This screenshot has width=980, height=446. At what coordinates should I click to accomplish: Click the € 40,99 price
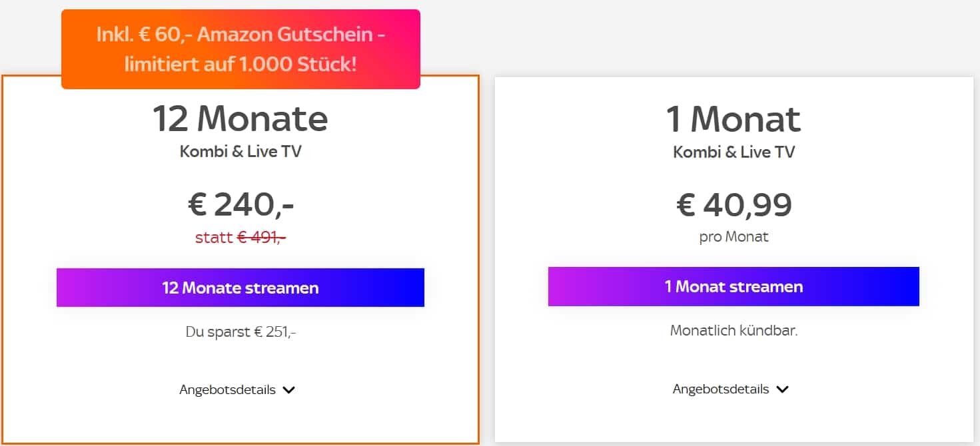click(x=734, y=204)
